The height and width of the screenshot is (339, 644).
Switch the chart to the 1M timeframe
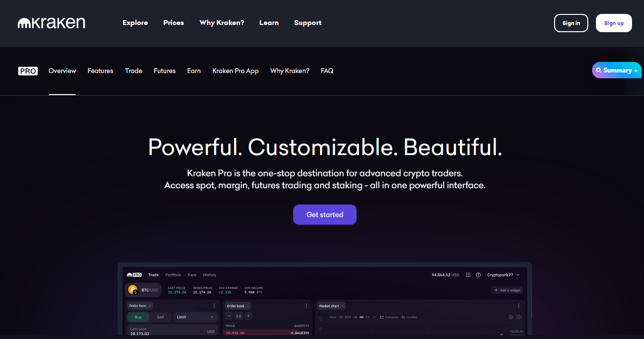pyautogui.click(x=340, y=317)
